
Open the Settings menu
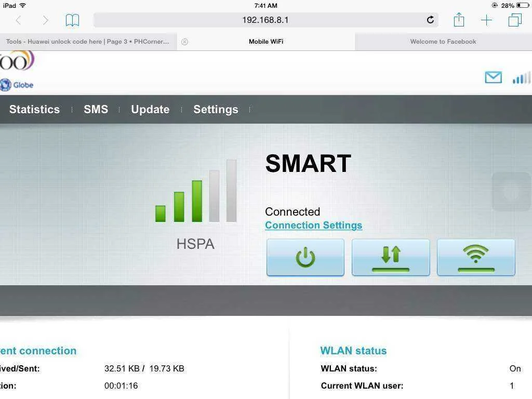click(216, 109)
